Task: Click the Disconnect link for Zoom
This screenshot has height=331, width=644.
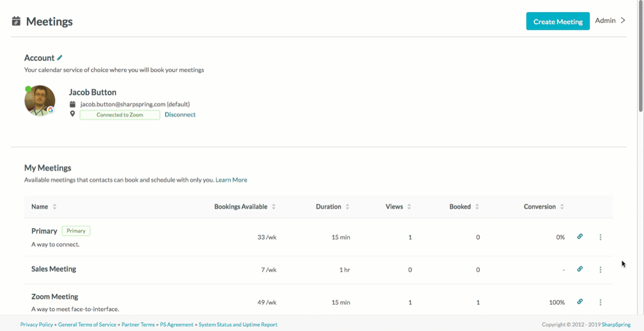Action: click(x=180, y=114)
